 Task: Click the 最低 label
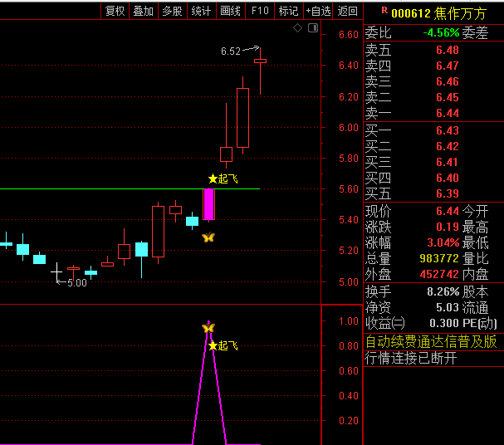[475, 242]
